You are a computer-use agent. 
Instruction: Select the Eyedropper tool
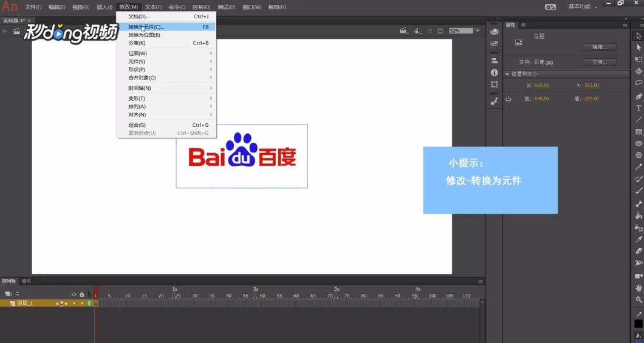tap(639, 239)
